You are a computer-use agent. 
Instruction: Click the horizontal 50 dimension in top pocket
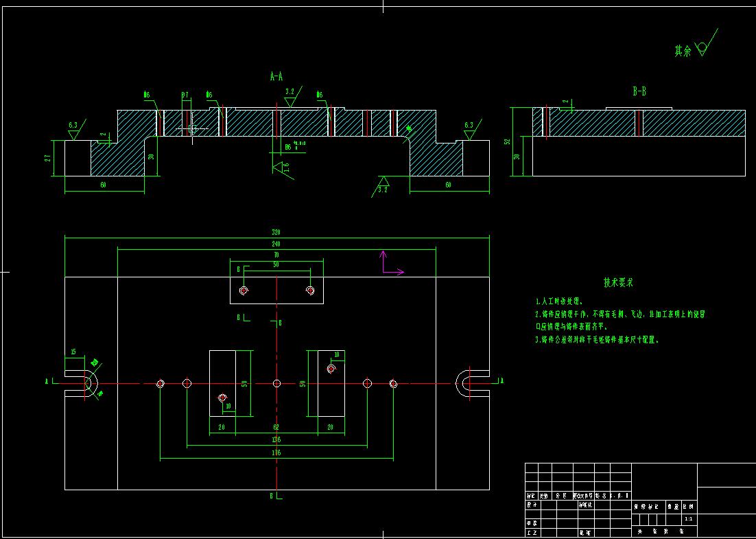tap(276, 265)
